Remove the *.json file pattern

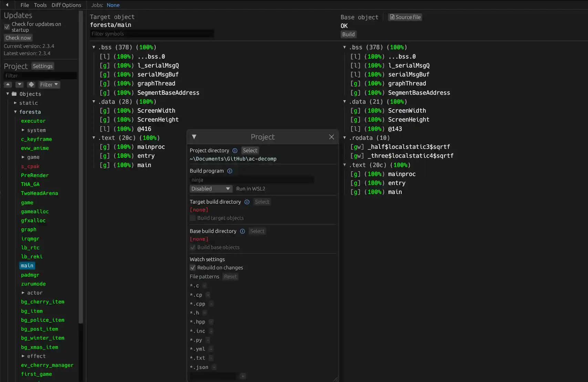tap(214, 367)
